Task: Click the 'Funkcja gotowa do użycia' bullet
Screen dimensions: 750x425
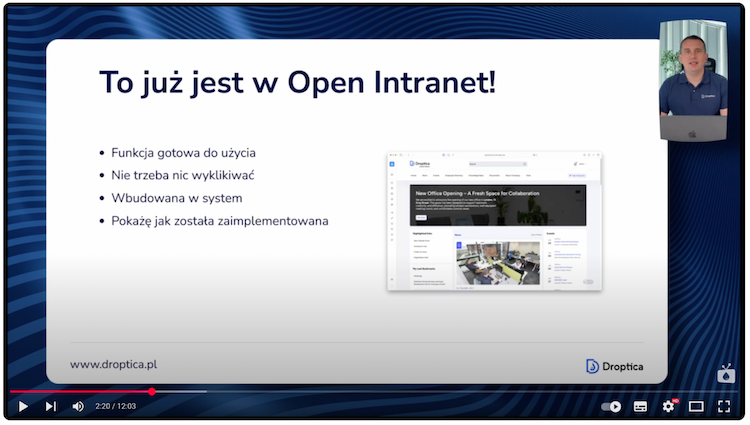Action: click(183, 153)
